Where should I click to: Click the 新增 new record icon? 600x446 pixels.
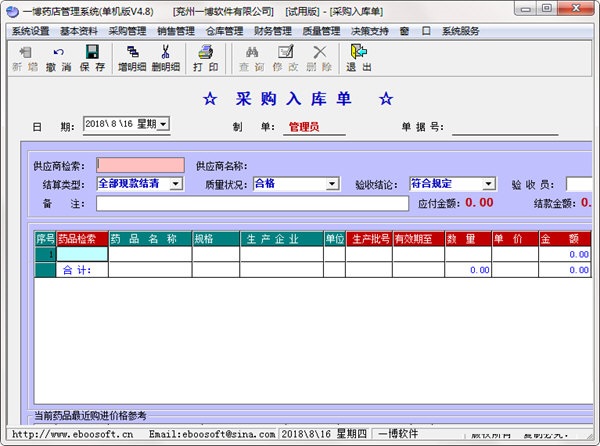click(x=25, y=52)
